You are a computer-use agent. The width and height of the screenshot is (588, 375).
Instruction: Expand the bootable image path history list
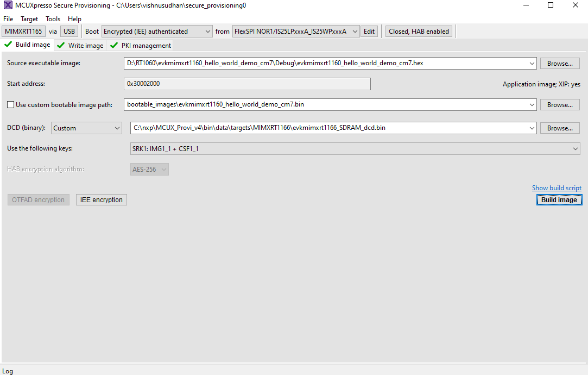[532, 104]
